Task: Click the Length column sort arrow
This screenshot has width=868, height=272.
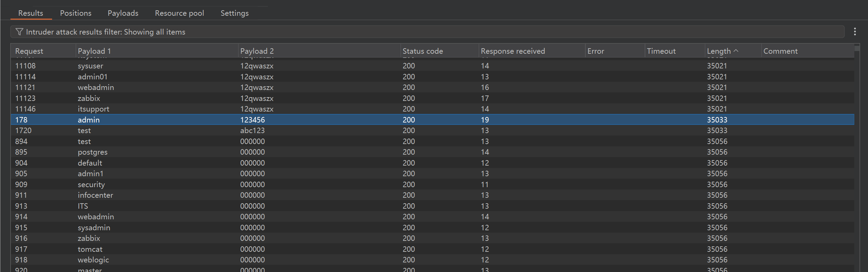Action: [736, 51]
